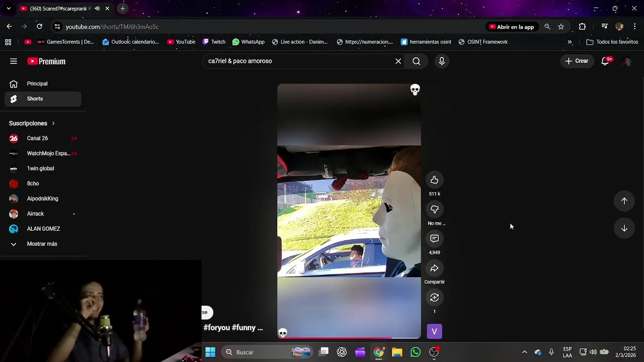Open YouTube hamburger guide menu
Screen dimensions: 644x362
[14, 61]
